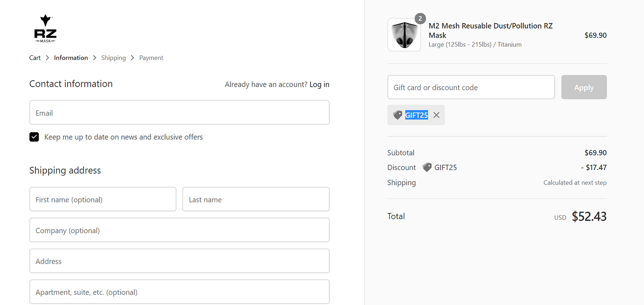Image resolution: width=644 pixels, height=305 pixels.
Task: Click the discount tag icon in summary
Action: (x=427, y=167)
